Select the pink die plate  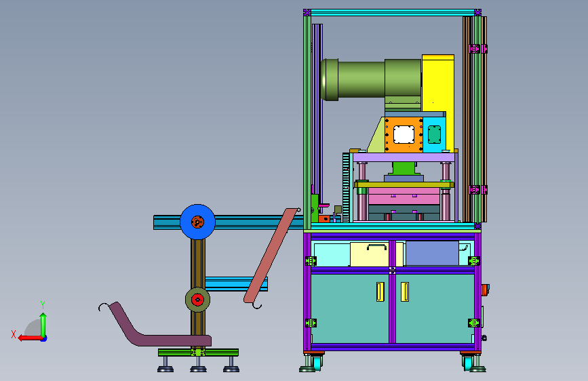pyautogui.click(x=404, y=196)
